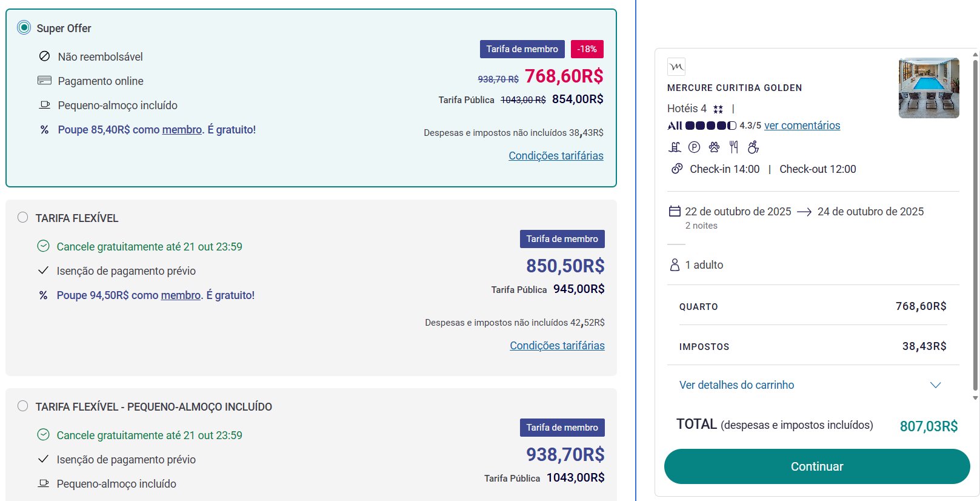Image resolution: width=980 pixels, height=501 pixels.
Task: Click the person icon beside 1 adulto
Action: (x=675, y=265)
